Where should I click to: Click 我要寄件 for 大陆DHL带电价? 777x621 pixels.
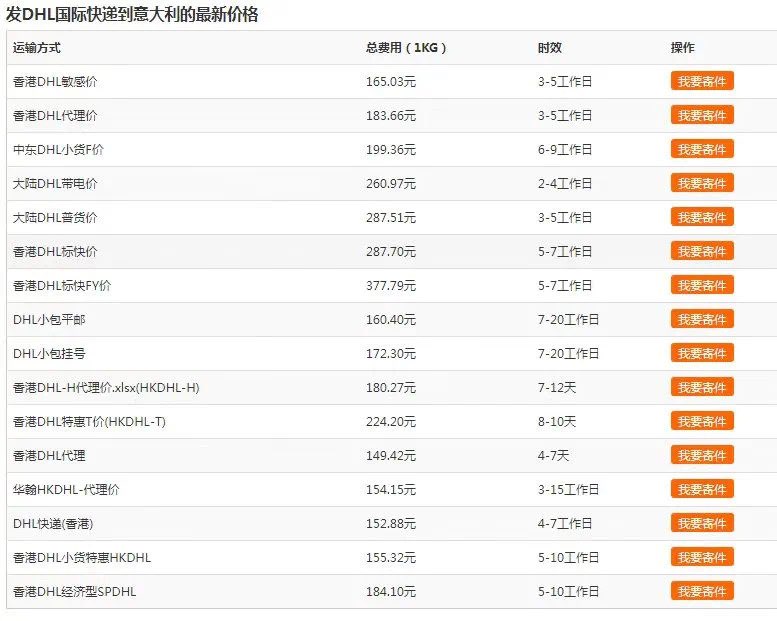[702, 183]
